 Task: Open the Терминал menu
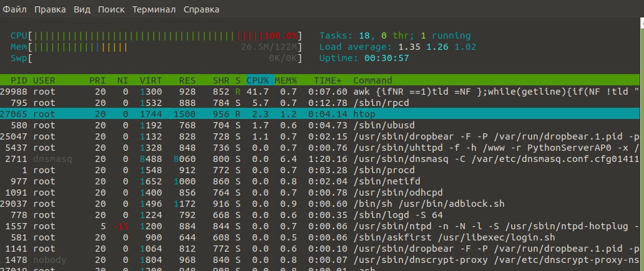coord(154,9)
